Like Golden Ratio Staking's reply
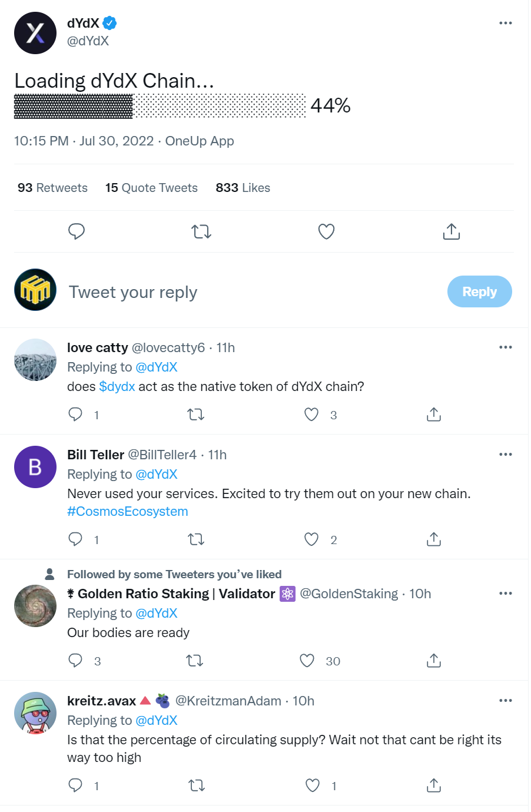This screenshot has height=812, width=531. coord(307,661)
